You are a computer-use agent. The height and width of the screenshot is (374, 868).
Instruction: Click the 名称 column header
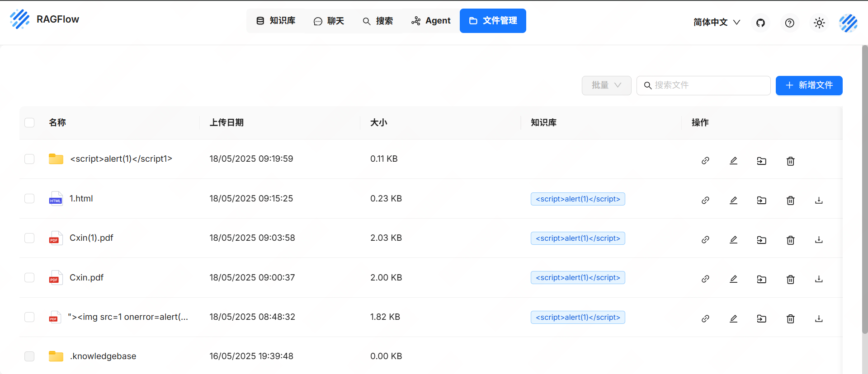click(57, 122)
